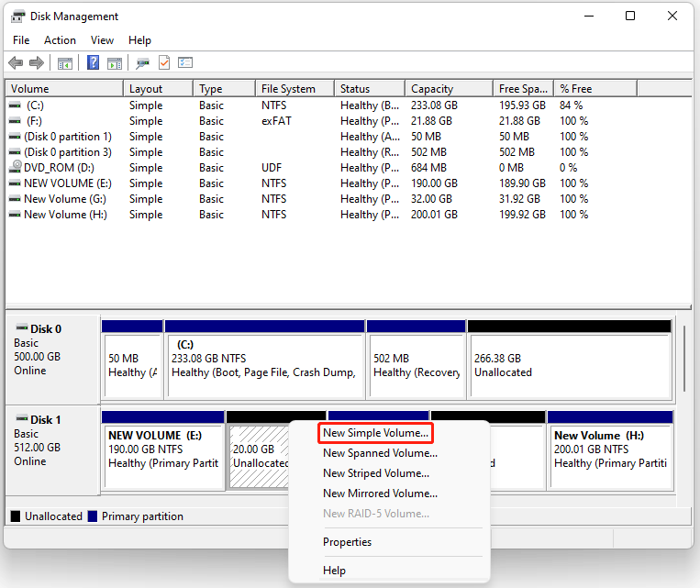The width and height of the screenshot is (700, 588).
Task: Click the UDF file system cell
Action: tap(272, 168)
